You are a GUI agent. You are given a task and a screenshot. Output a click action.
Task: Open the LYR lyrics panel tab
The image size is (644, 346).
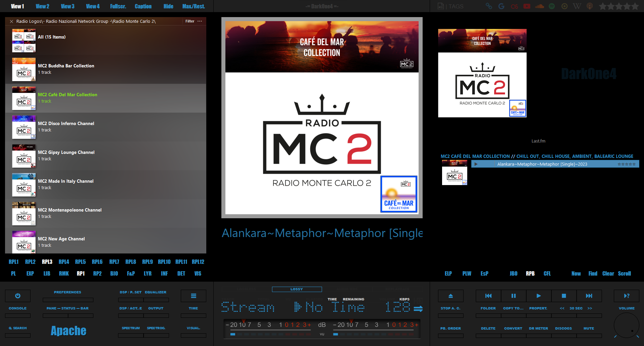click(x=148, y=273)
